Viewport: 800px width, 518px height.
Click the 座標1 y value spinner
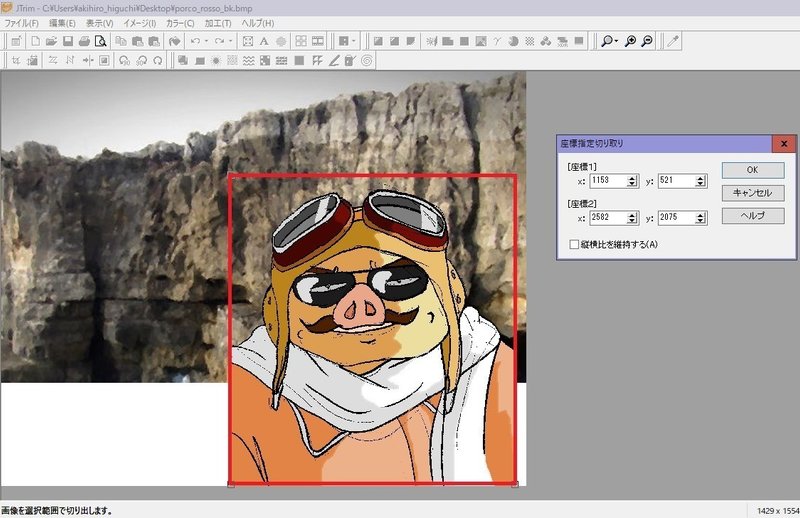tap(701, 181)
